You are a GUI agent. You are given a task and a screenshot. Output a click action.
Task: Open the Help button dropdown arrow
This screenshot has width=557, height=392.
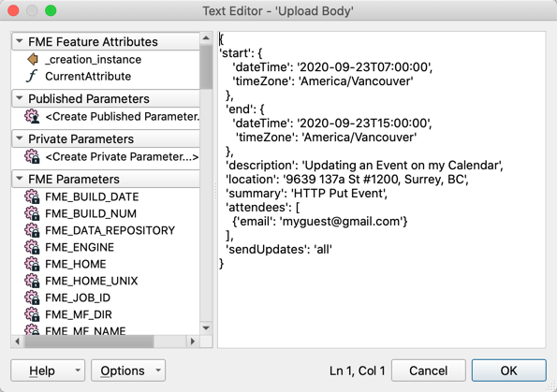[x=78, y=370]
